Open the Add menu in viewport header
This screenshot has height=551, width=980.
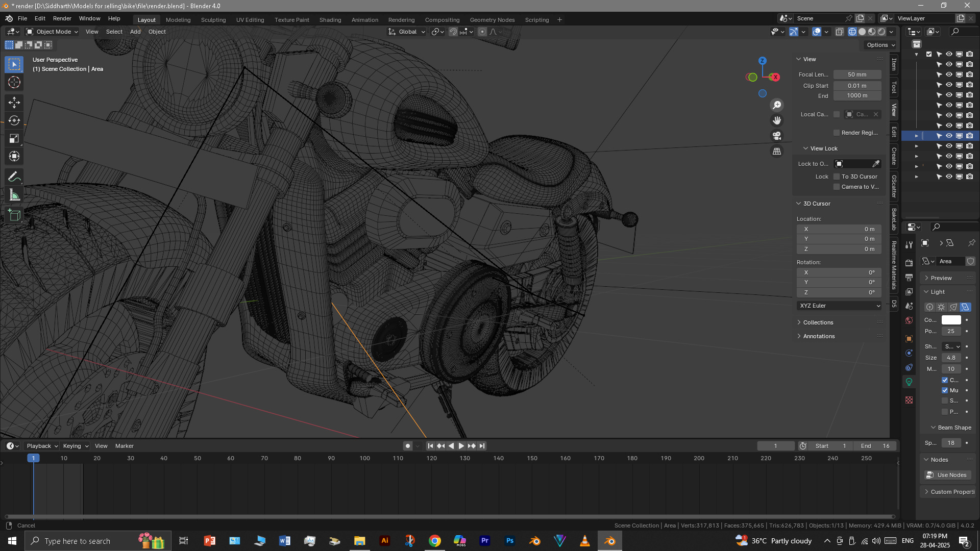(x=135, y=32)
